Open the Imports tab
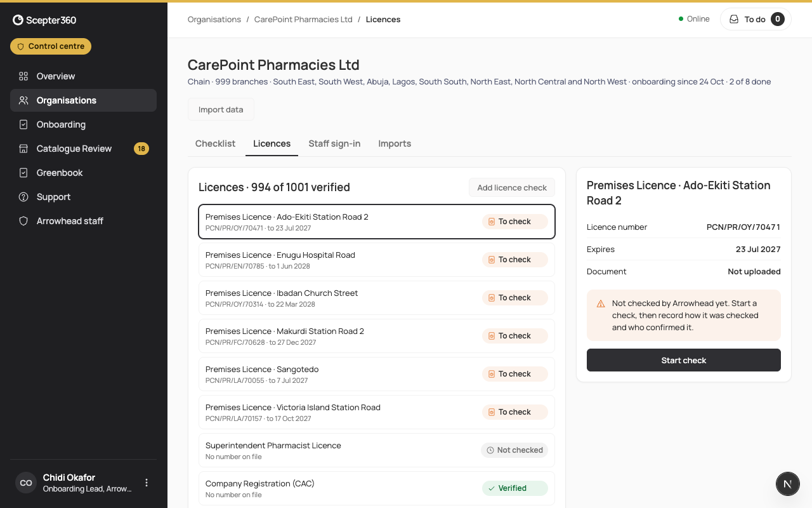Screen dimensions: 812x508 point(395,144)
